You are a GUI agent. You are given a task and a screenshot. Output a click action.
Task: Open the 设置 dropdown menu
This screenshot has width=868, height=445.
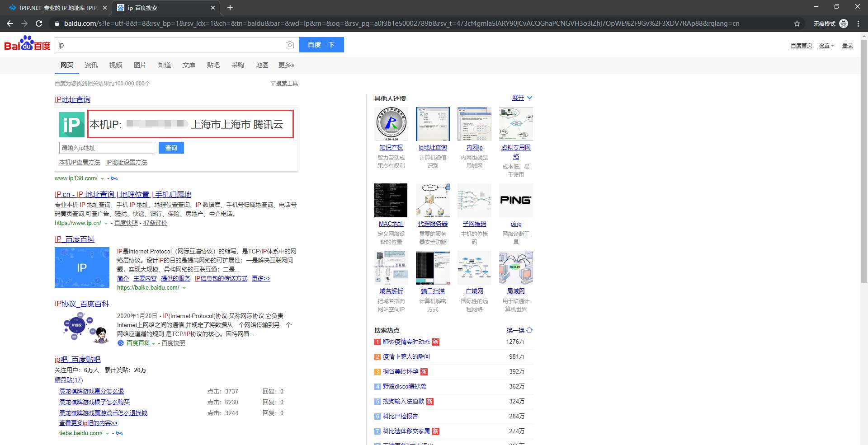pos(826,46)
